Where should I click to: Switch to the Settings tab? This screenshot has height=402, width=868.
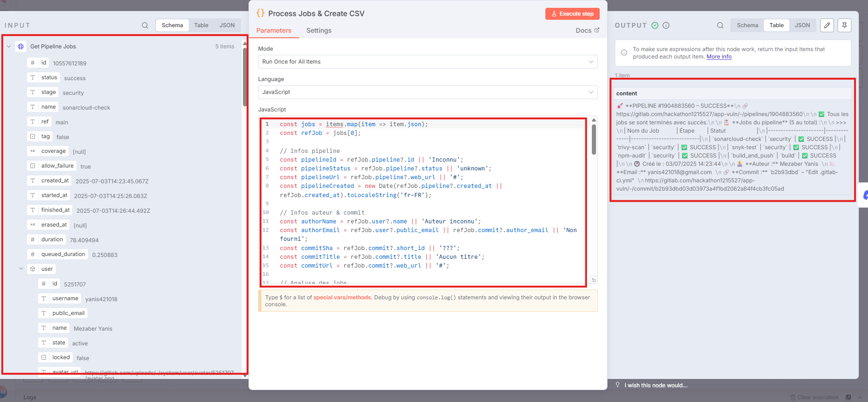(318, 30)
